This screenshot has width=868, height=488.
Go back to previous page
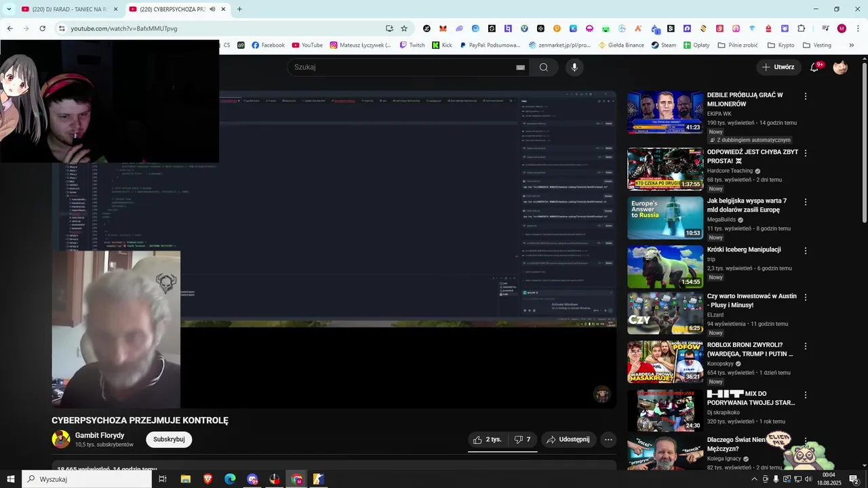coord(9,28)
